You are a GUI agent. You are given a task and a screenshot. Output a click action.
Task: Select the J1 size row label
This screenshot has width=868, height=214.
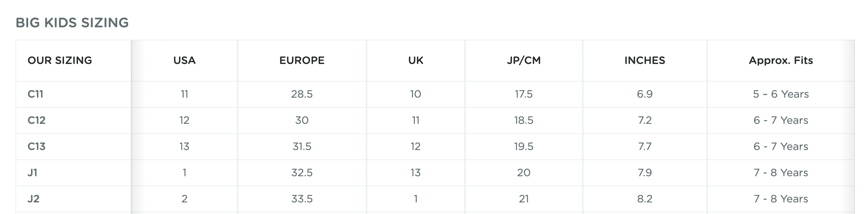32,172
